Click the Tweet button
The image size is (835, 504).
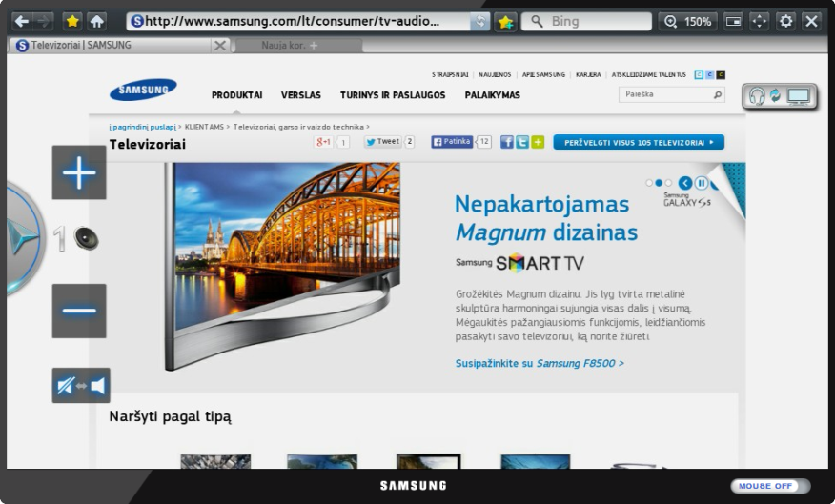pos(382,142)
